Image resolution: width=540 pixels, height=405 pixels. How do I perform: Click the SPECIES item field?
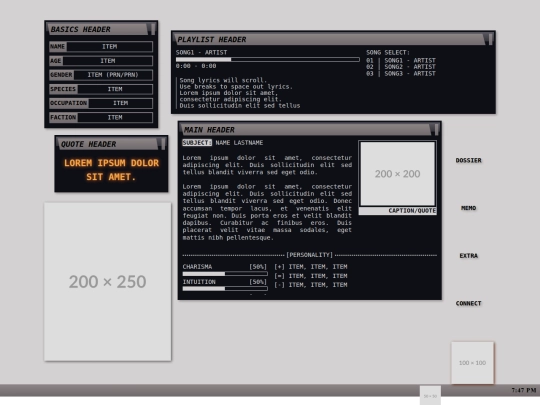(101, 89)
